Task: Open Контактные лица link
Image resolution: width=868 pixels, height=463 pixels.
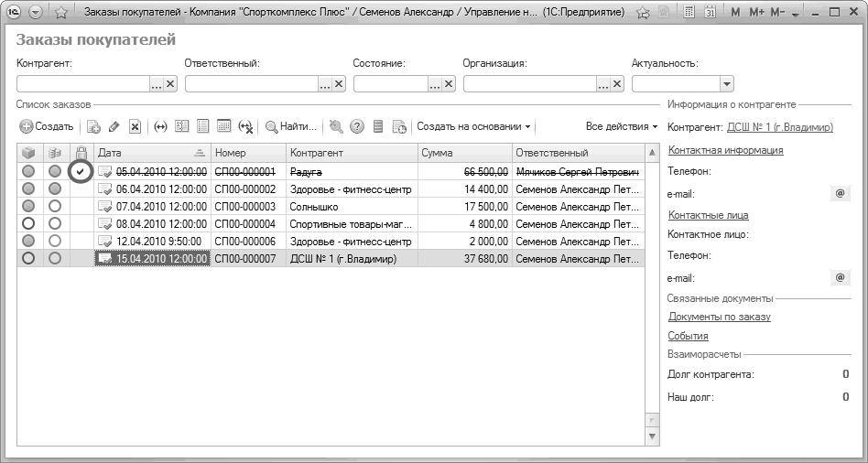Action: tap(709, 215)
